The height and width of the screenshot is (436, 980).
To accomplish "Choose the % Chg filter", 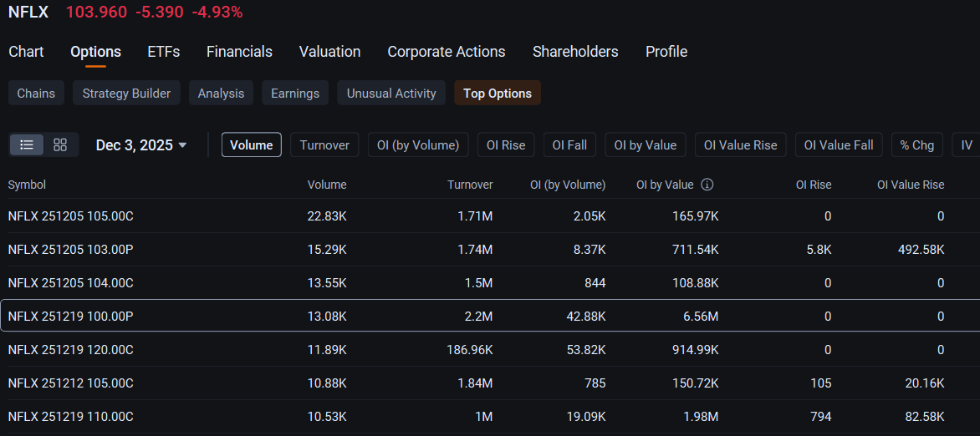I will 917,145.
